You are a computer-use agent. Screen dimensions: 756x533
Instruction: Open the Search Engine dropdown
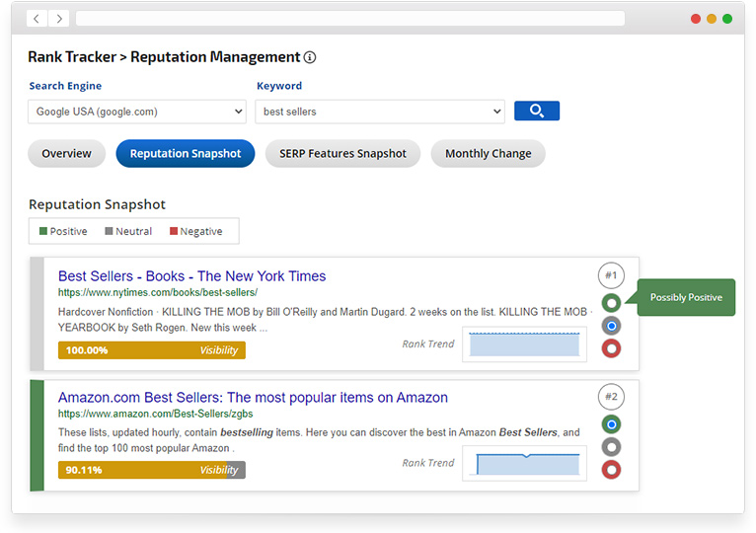point(136,112)
